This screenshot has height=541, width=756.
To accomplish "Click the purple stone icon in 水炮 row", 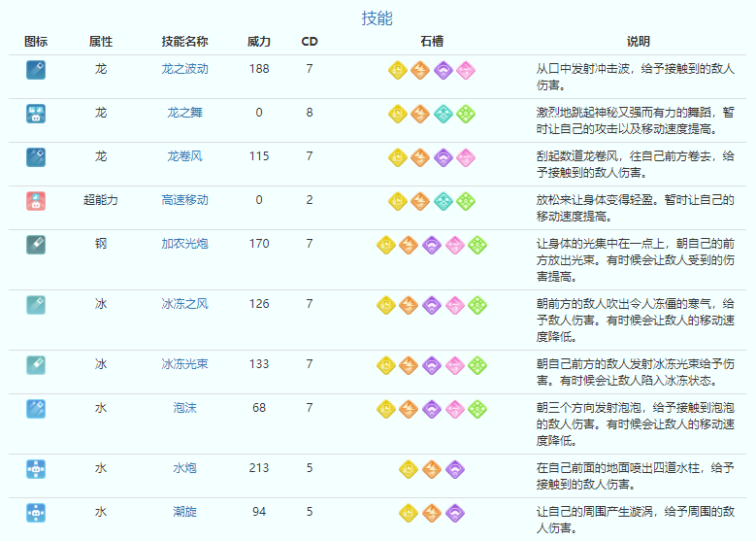I will (454, 469).
